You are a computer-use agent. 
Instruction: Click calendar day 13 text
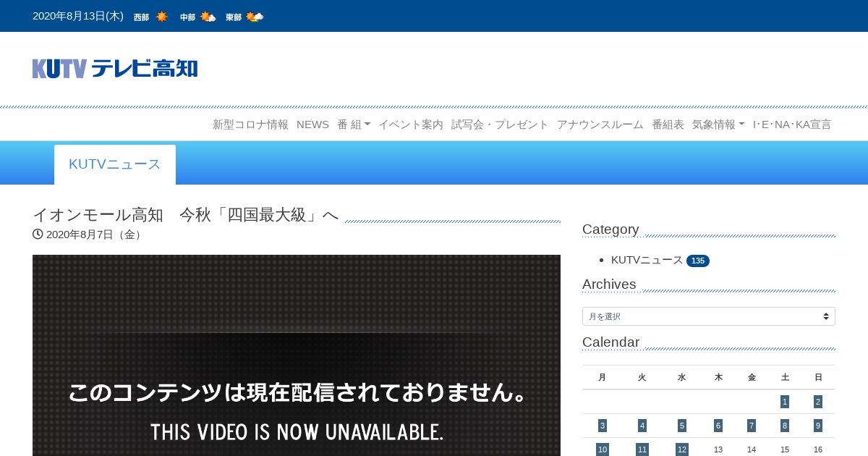point(718,449)
